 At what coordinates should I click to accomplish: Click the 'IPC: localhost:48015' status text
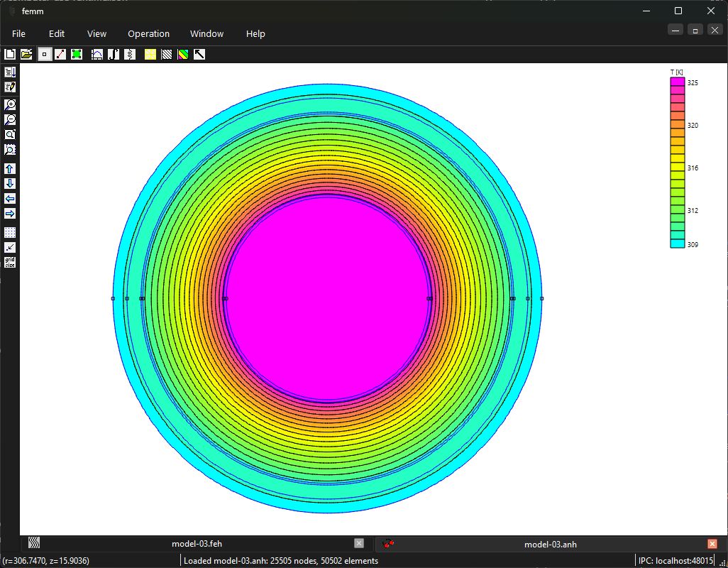(x=675, y=561)
